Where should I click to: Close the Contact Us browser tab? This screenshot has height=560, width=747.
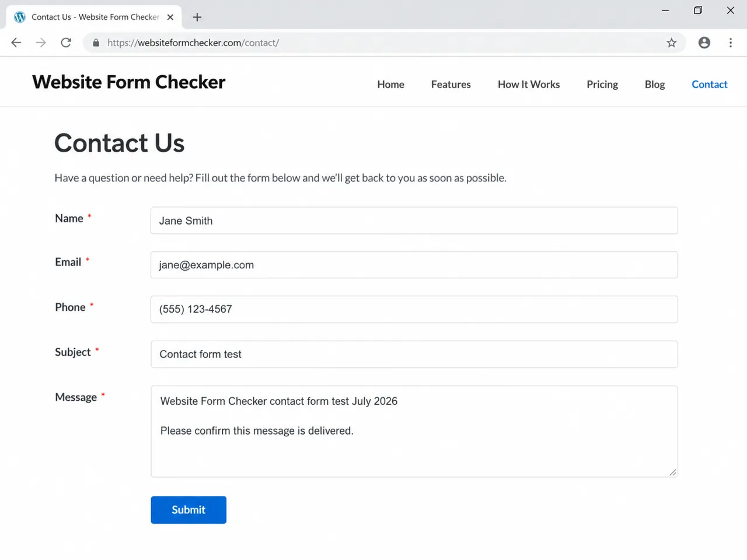170,17
